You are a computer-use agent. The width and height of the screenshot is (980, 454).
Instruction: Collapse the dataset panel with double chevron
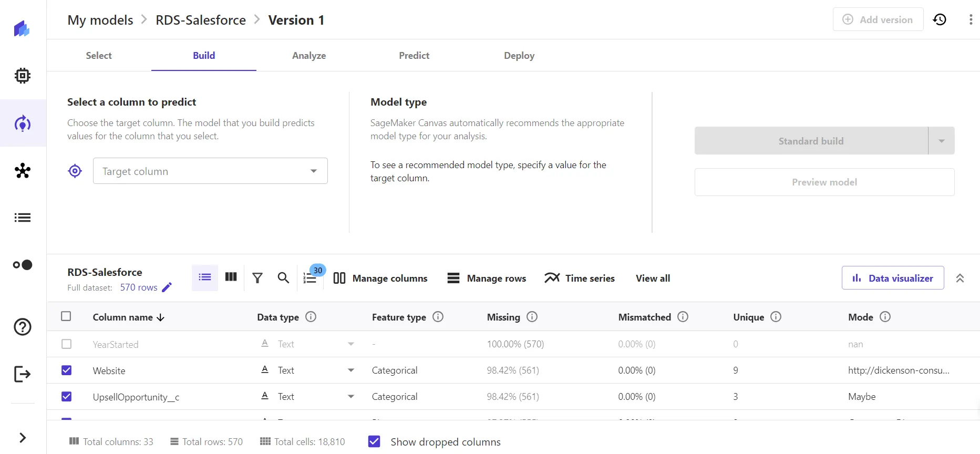[x=960, y=278]
